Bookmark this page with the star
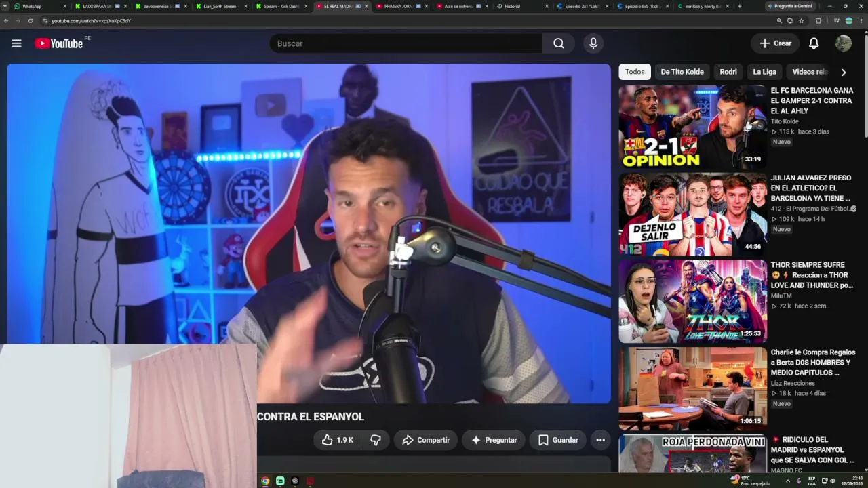The image size is (868, 488). point(802,21)
